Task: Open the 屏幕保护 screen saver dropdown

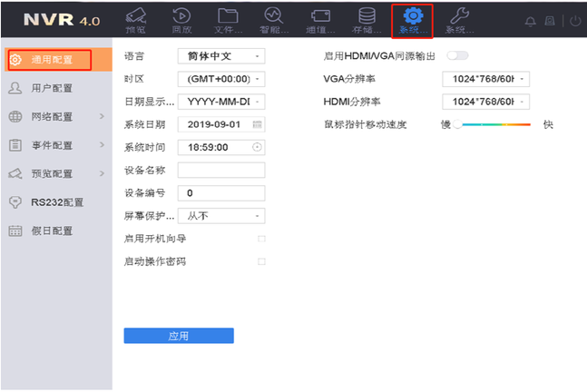Action: 220,216
